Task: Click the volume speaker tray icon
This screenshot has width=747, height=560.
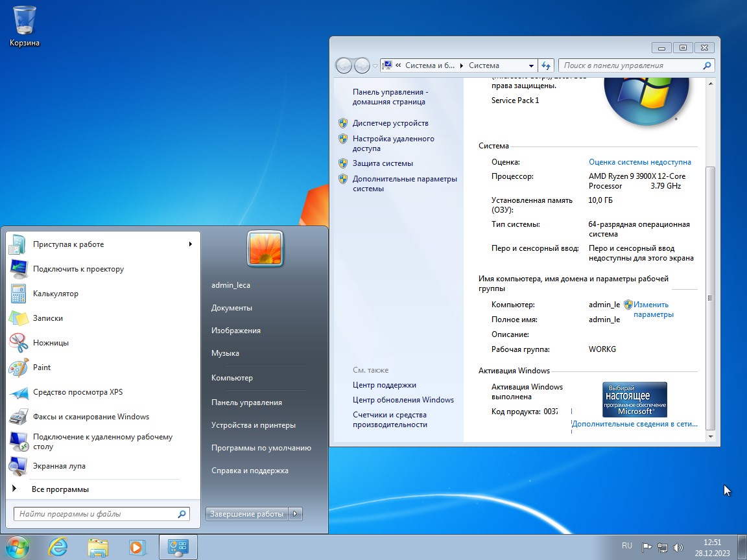Action: tap(678, 548)
